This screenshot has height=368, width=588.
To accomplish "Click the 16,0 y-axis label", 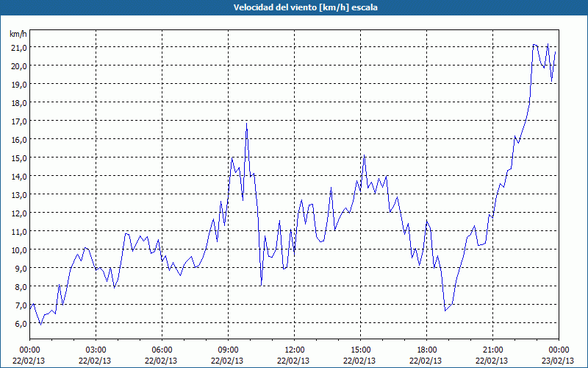I will (x=20, y=139).
